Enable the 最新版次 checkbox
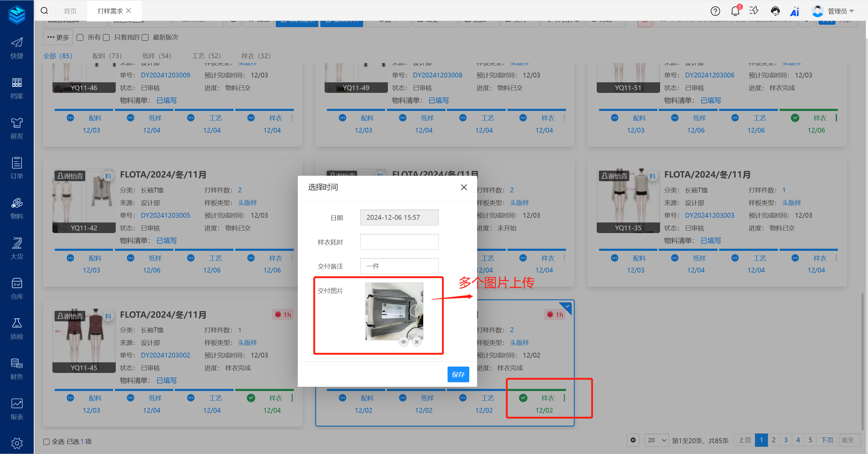 [x=145, y=37]
